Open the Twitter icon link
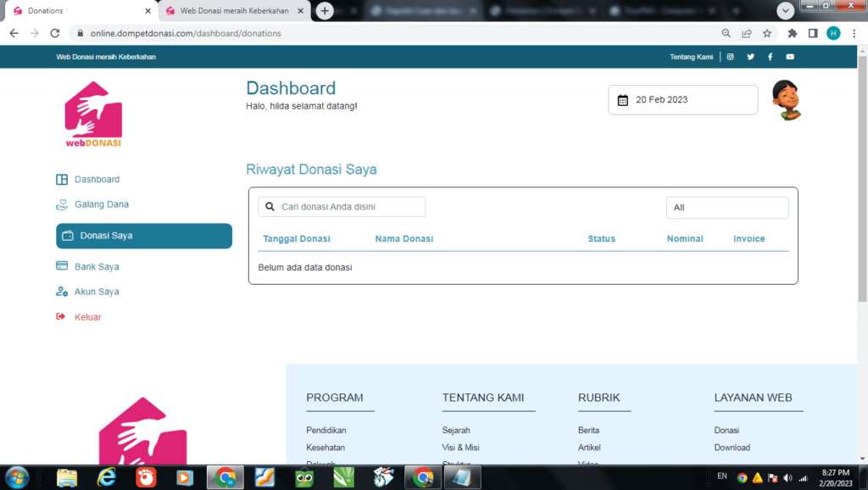The height and width of the screenshot is (490, 868). pos(750,57)
